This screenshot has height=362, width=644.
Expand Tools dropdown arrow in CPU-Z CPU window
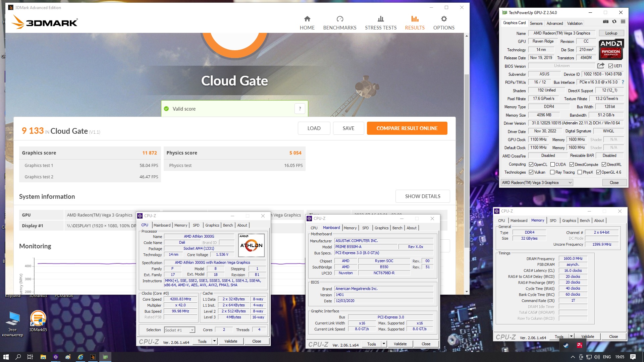click(x=214, y=341)
